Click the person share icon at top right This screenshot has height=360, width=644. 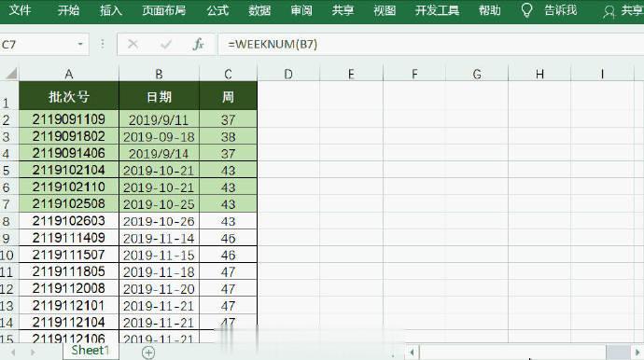[609, 11]
